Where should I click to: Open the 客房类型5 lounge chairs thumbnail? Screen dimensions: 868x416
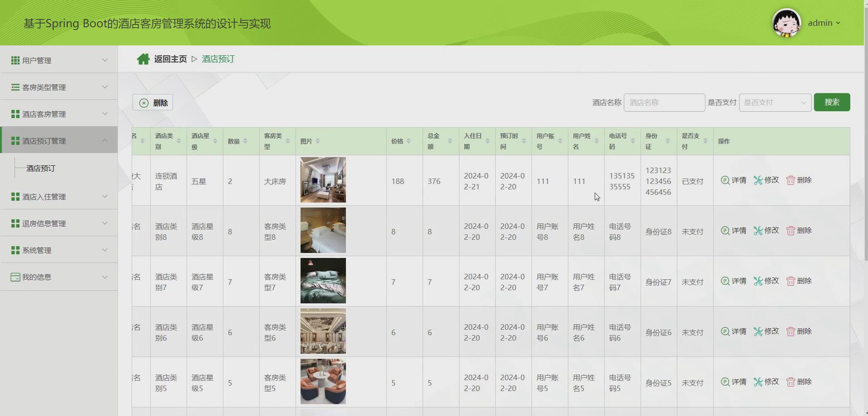pyautogui.click(x=323, y=381)
